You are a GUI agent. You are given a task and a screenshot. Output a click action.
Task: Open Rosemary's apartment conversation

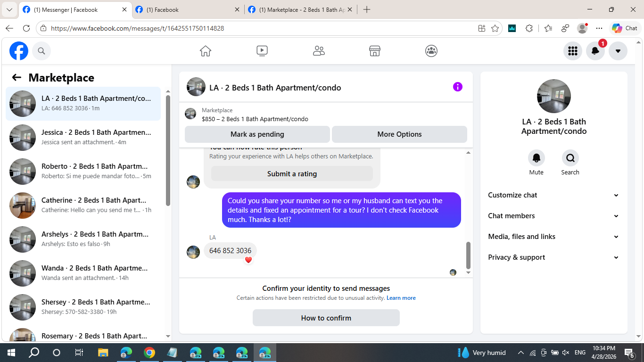point(83,333)
